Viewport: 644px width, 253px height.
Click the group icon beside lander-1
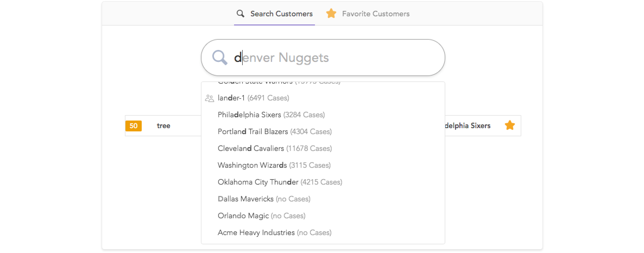coord(209,98)
